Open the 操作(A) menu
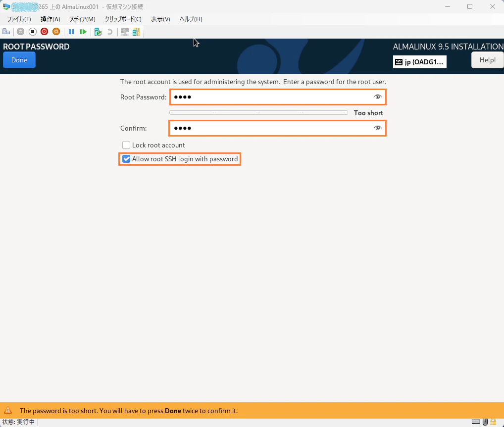This screenshot has width=504, height=427. coord(50,19)
